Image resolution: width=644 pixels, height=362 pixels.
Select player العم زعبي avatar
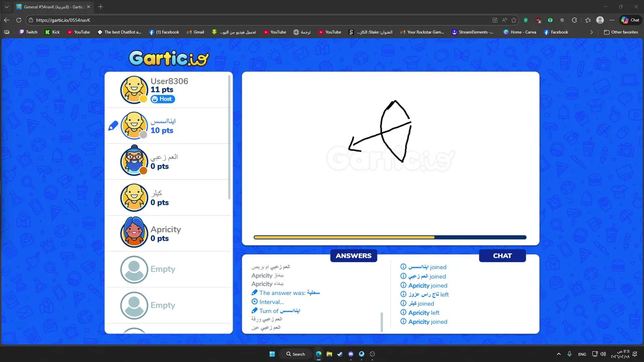pyautogui.click(x=134, y=161)
